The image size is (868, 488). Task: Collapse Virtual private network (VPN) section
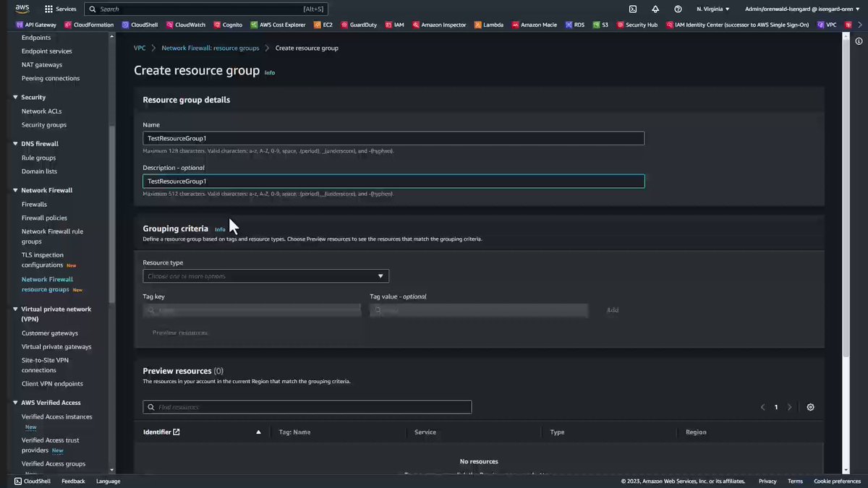tap(16, 309)
